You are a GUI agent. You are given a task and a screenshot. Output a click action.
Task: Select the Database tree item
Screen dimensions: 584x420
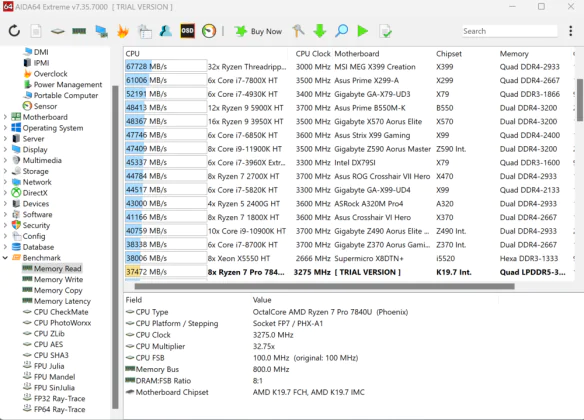point(38,246)
